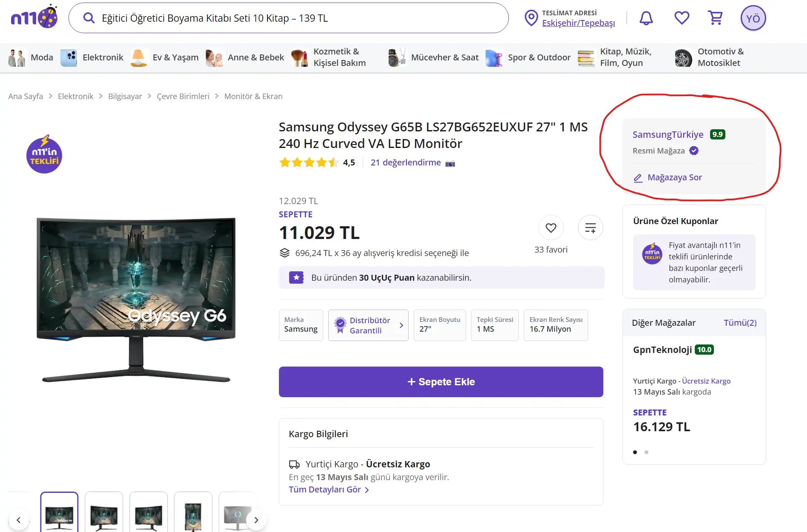Screen dimensions: 807x532
Task: Click the Otomotiv tire icon
Action: [x=683, y=57]
